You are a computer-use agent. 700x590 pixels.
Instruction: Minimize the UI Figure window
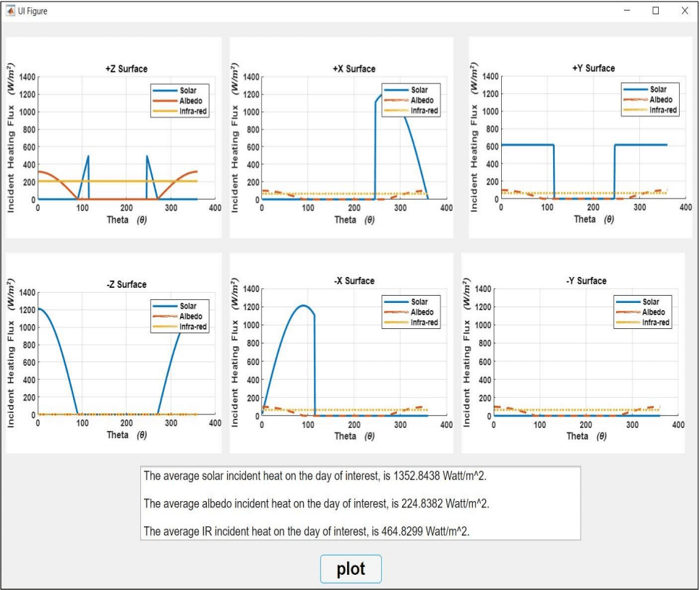pyautogui.click(x=626, y=11)
